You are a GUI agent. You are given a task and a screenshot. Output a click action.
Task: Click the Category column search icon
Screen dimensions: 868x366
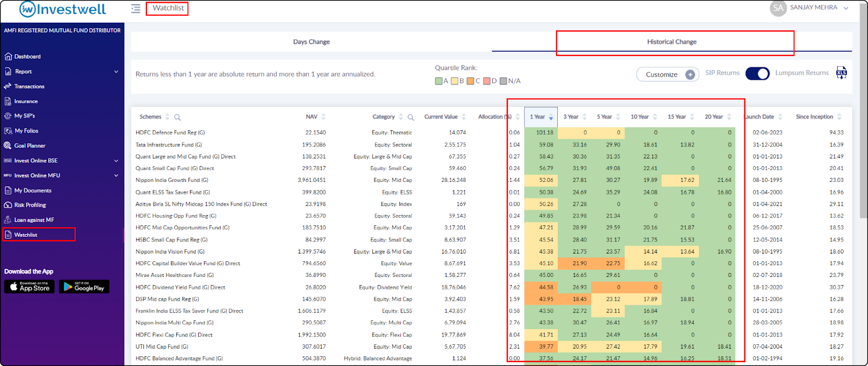click(x=411, y=117)
